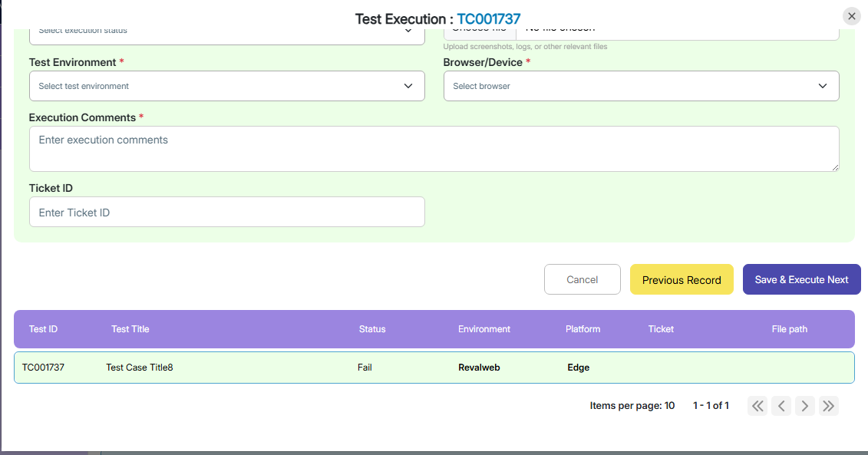Click the File path column header
Screen dimensions: 868x455
[x=789, y=329]
